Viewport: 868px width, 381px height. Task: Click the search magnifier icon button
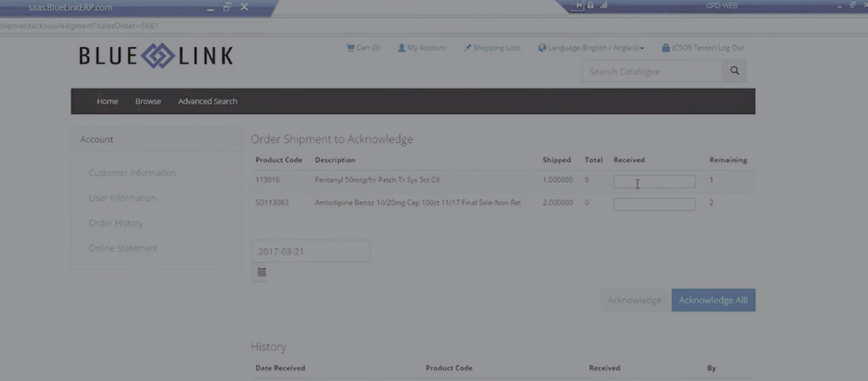tap(735, 71)
